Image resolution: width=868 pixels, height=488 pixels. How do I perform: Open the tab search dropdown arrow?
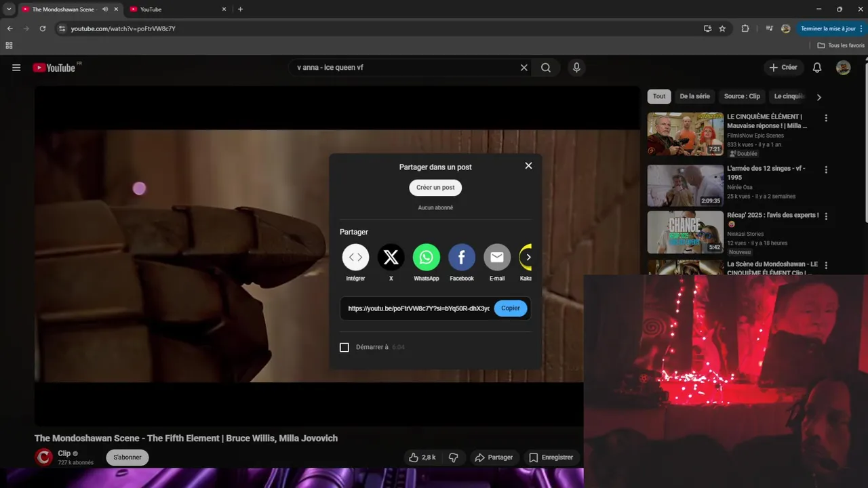pyautogui.click(x=9, y=9)
